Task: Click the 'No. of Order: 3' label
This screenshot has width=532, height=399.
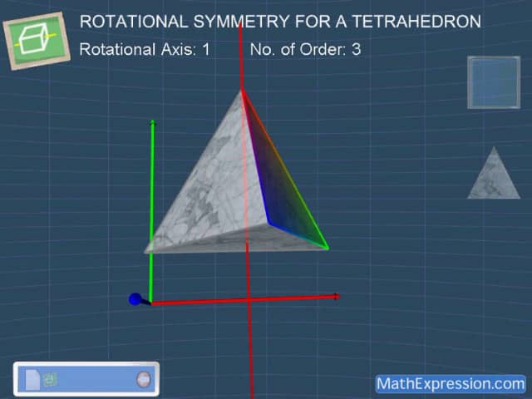Action: (x=305, y=50)
